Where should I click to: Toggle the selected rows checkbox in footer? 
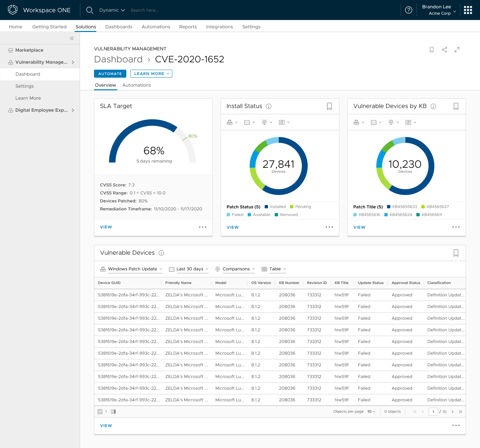click(100, 412)
